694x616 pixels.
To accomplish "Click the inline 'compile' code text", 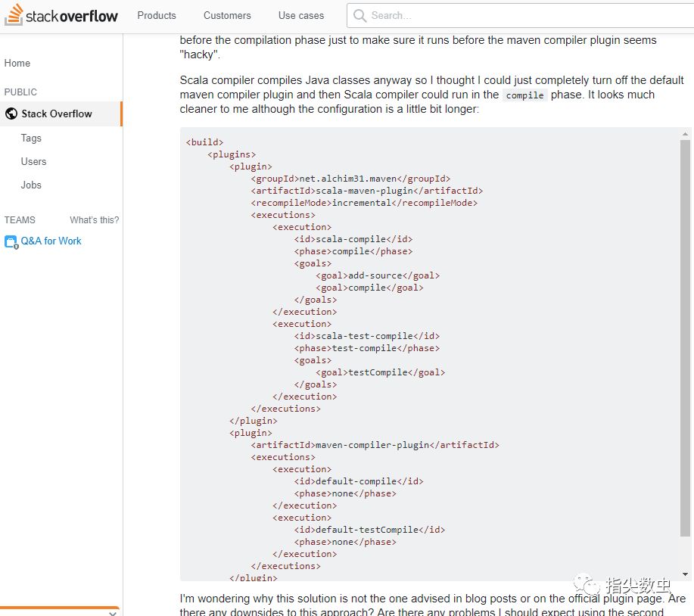I will click(525, 95).
